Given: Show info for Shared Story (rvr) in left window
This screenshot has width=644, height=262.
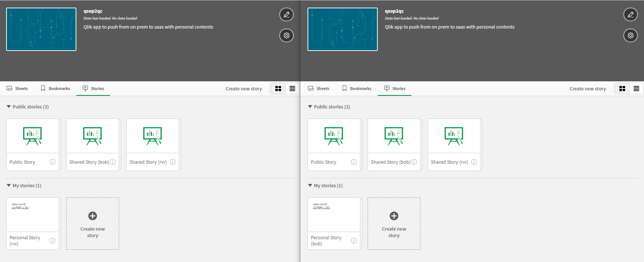Looking at the screenshot, I should click(x=173, y=162).
